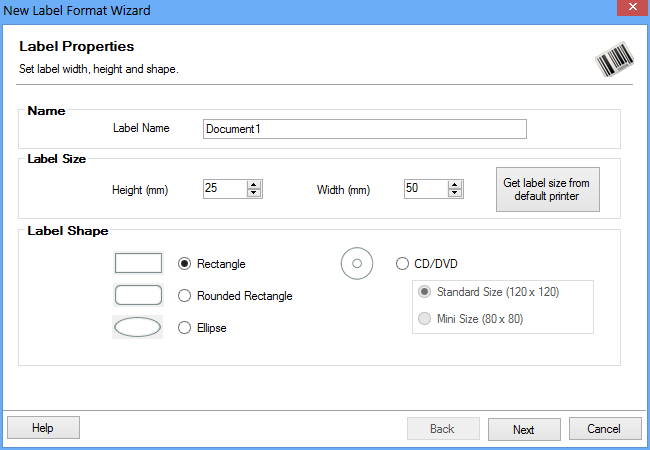Decrease Width (mm) with down arrow

[456, 193]
